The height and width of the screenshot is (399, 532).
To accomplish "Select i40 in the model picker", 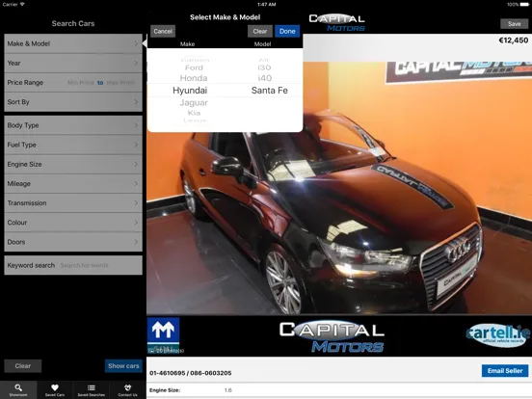I will (x=264, y=78).
